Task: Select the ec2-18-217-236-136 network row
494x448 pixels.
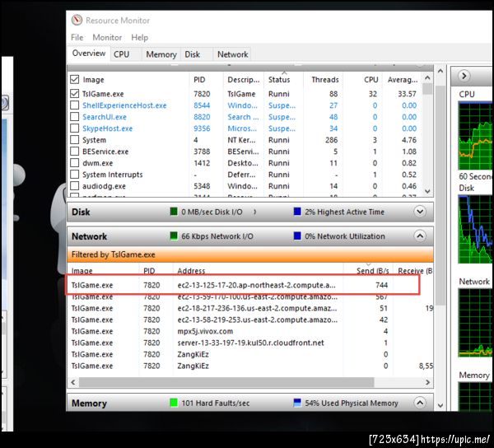Action: tap(250, 308)
